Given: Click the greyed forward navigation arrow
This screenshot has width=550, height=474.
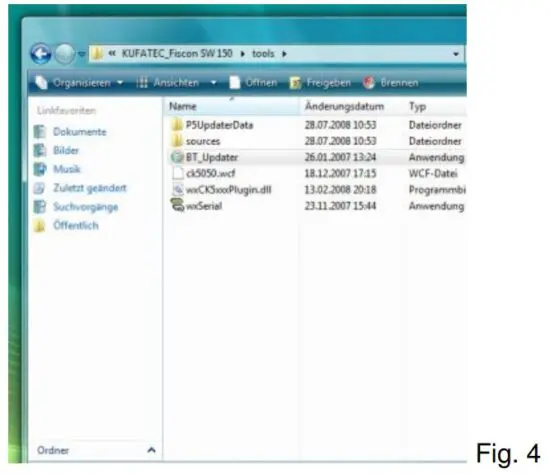Looking at the screenshot, I should tap(65, 54).
